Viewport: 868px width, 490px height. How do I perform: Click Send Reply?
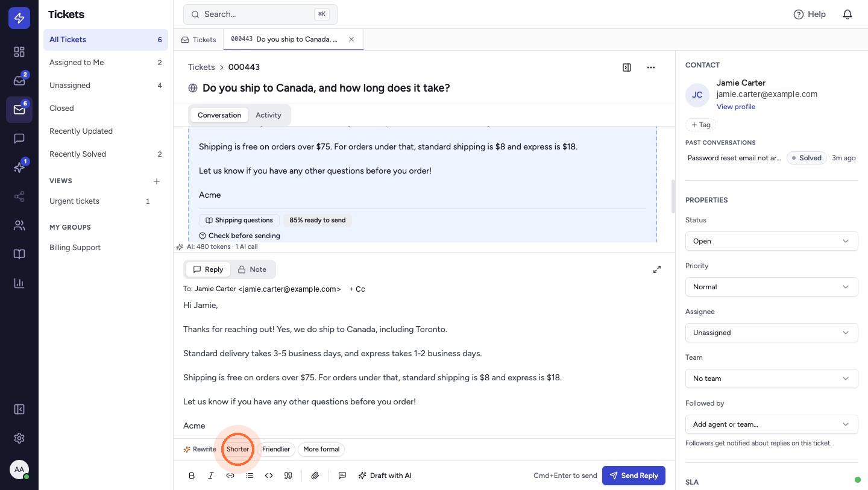click(634, 476)
